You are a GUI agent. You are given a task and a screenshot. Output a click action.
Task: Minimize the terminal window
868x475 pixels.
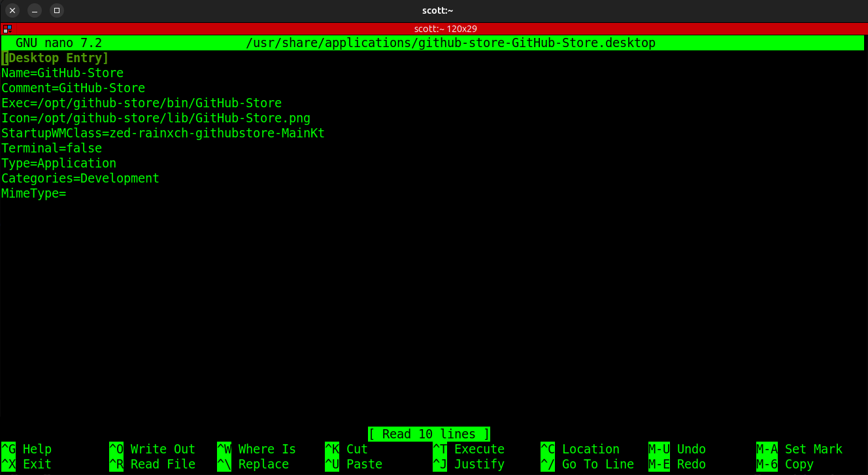click(35, 10)
